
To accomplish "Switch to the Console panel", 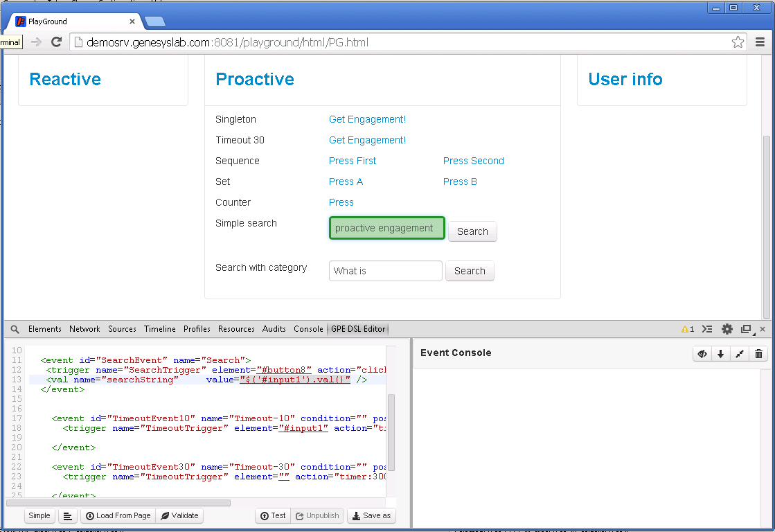I will click(x=308, y=329).
